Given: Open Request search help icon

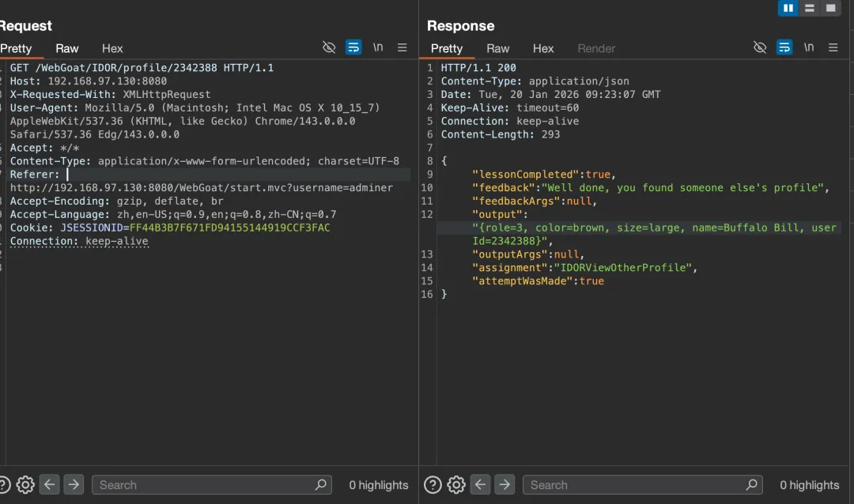Looking at the screenshot, I should tap(3, 484).
